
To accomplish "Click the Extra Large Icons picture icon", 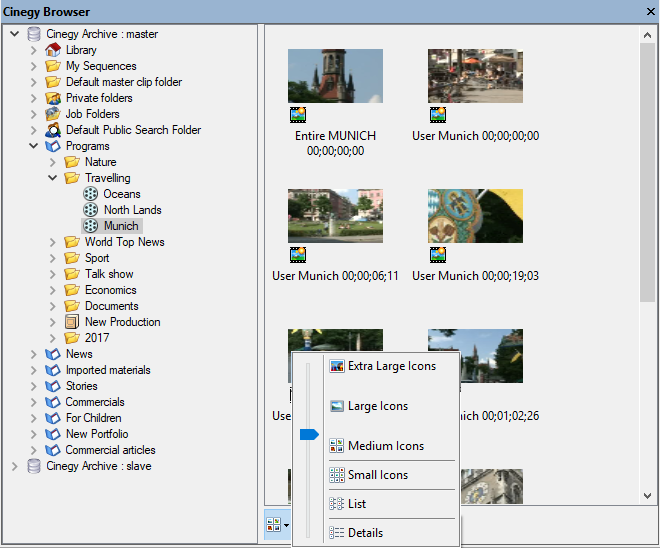I will pos(337,366).
